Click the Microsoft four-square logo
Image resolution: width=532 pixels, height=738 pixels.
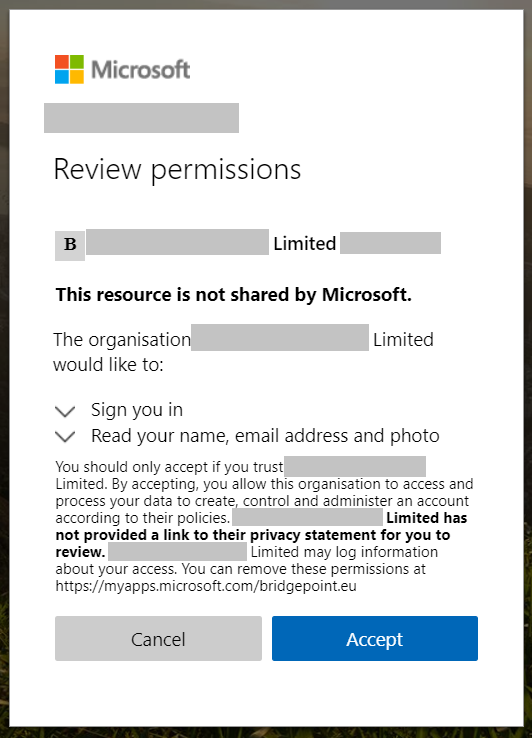(69, 69)
